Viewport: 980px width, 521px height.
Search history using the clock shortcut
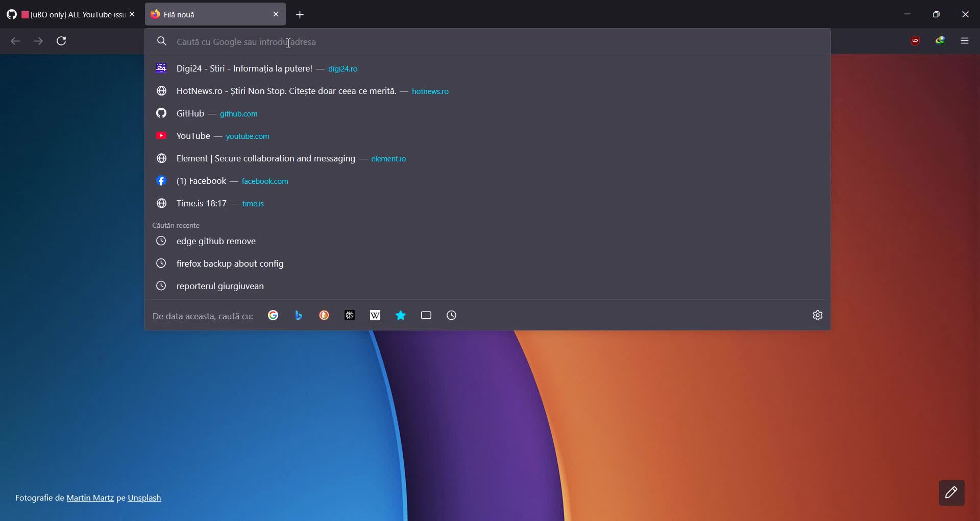pos(452,316)
